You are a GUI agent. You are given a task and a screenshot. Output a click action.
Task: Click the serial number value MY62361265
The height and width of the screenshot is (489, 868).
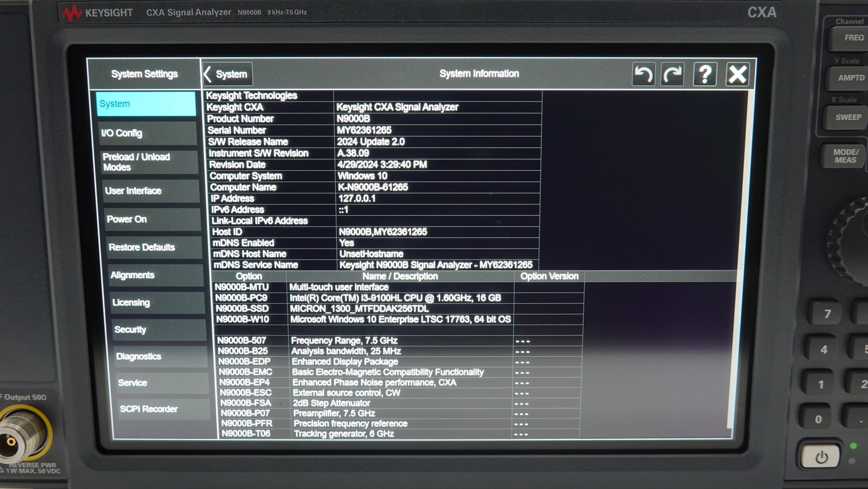(364, 130)
